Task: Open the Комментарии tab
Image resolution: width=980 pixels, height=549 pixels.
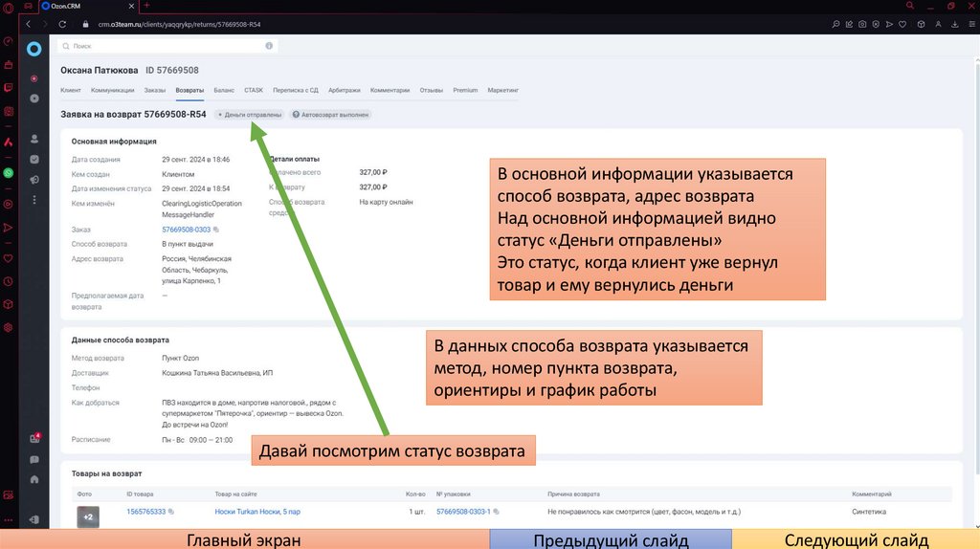Action: click(390, 90)
